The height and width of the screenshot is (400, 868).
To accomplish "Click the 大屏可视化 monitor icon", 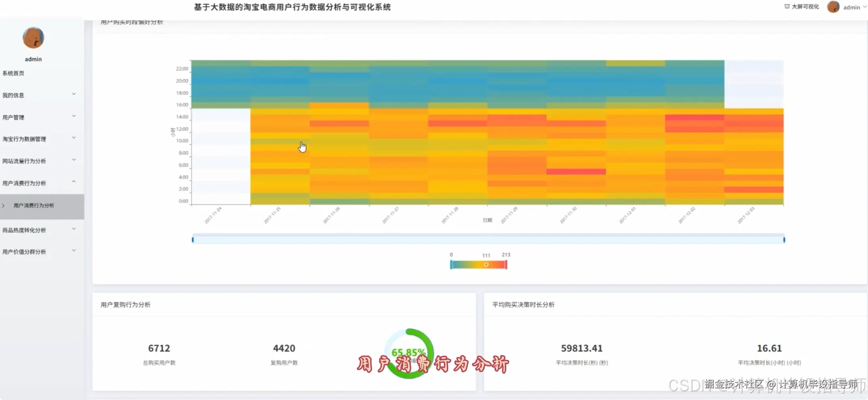I will tap(786, 6).
